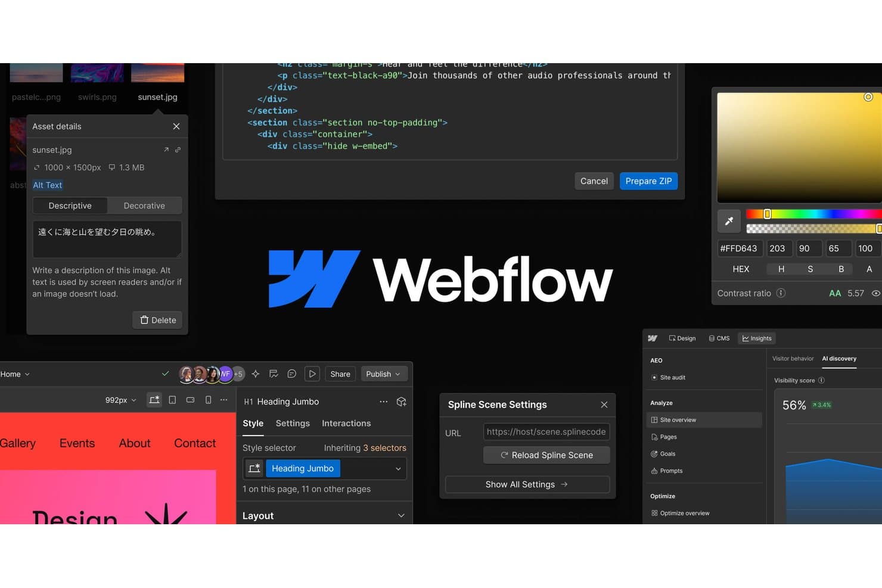This screenshot has width=882, height=588.
Task: Open sunset.jpg in a new tab icon
Action: tap(166, 150)
